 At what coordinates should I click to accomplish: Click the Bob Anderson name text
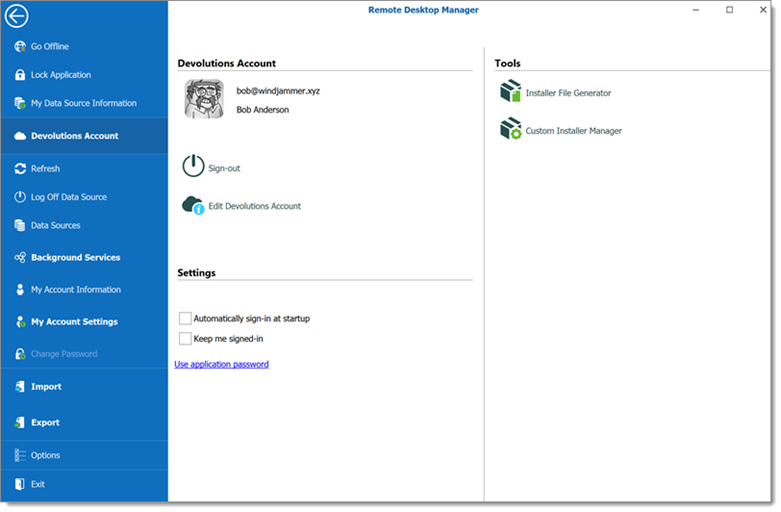click(262, 110)
